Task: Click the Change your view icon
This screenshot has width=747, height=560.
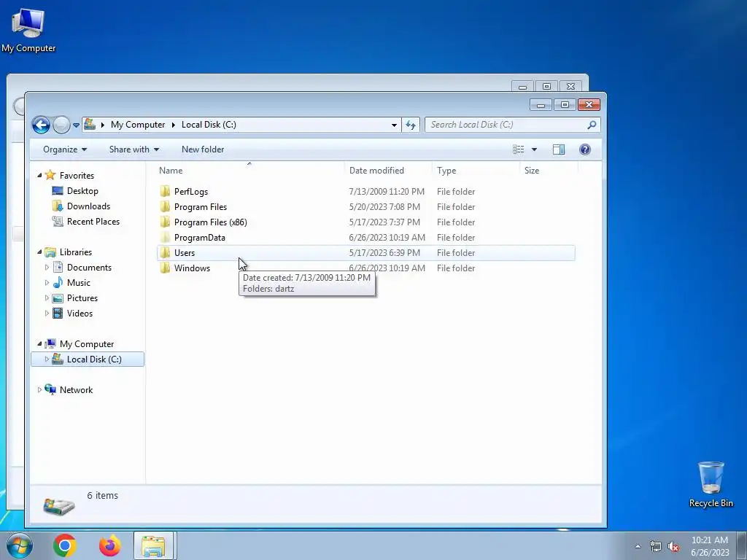Action: tap(519, 149)
